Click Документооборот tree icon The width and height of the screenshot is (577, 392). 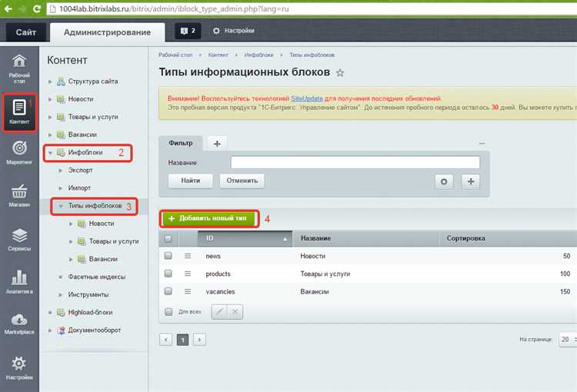coord(61,331)
